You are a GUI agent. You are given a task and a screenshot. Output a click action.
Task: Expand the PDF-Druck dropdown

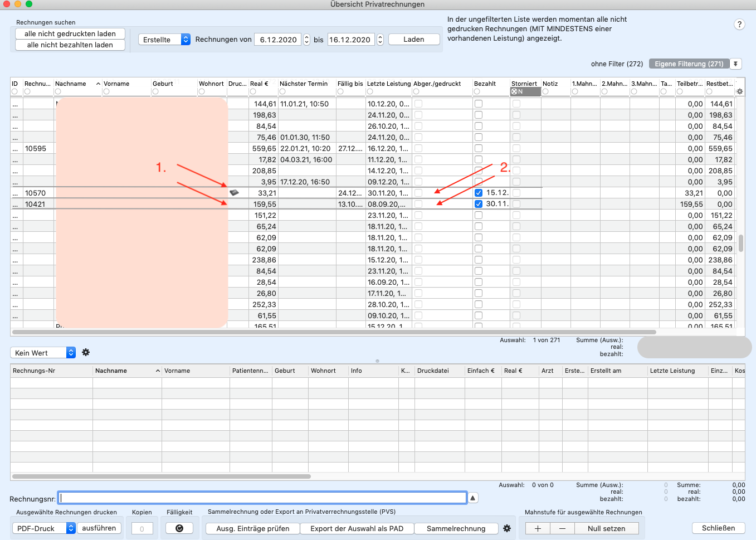(44, 528)
